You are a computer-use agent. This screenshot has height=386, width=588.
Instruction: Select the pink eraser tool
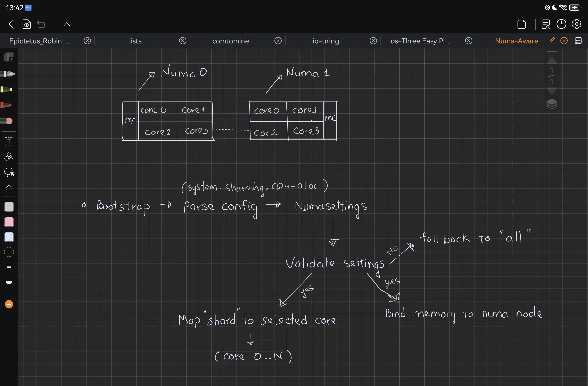pos(7,121)
